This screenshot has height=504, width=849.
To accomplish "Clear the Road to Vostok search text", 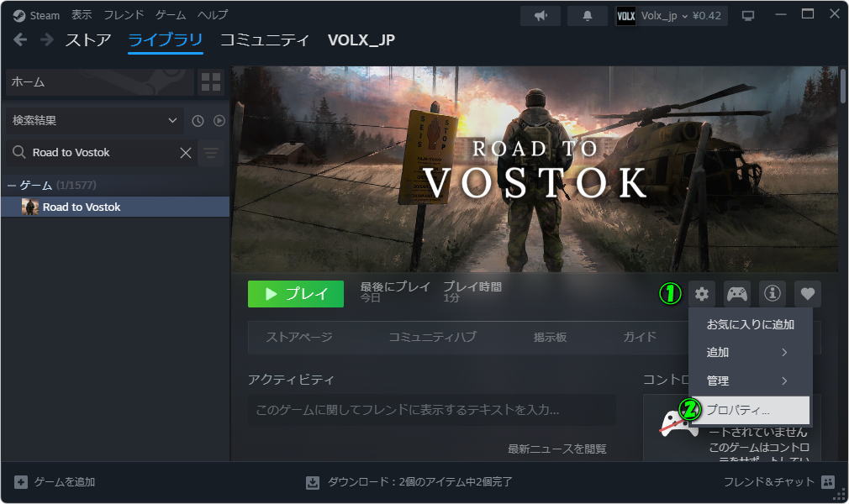I will tap(186, 153).
